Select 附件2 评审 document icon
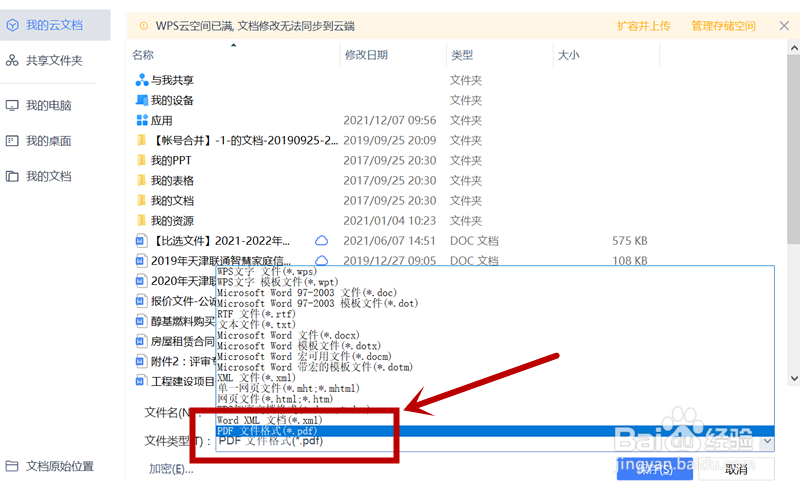The width and height of the screenshot is (800, 492). tap(141, 361)
